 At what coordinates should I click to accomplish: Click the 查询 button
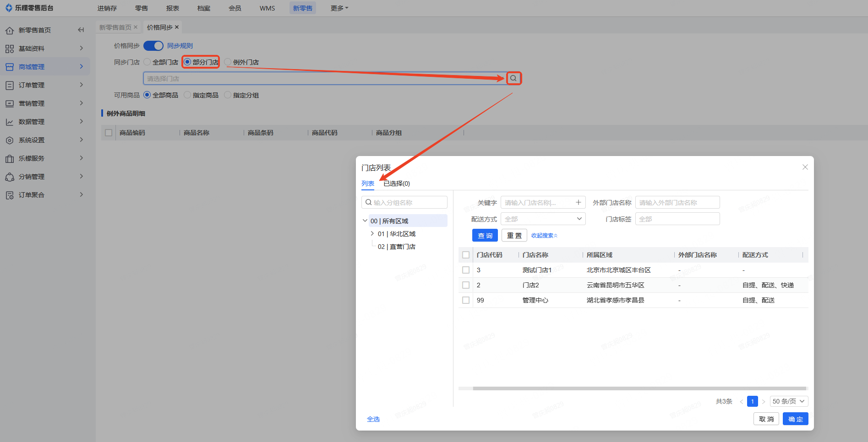tap(485, 235)
